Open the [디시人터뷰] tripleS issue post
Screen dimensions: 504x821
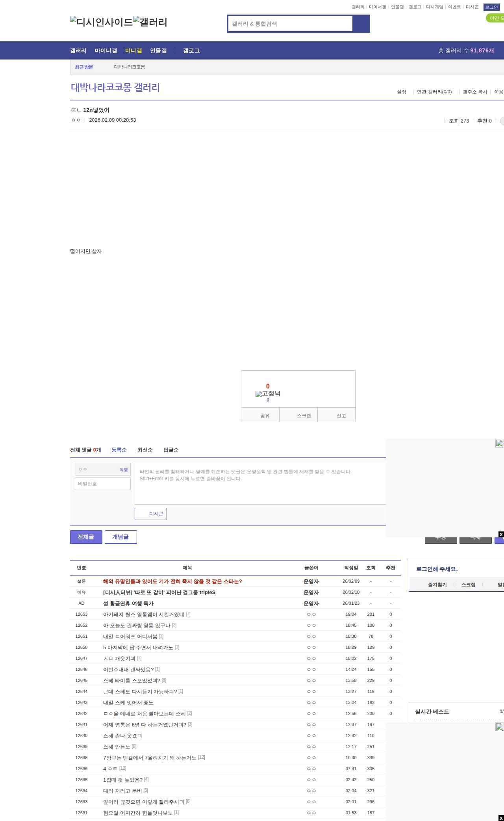coord(159,592)
